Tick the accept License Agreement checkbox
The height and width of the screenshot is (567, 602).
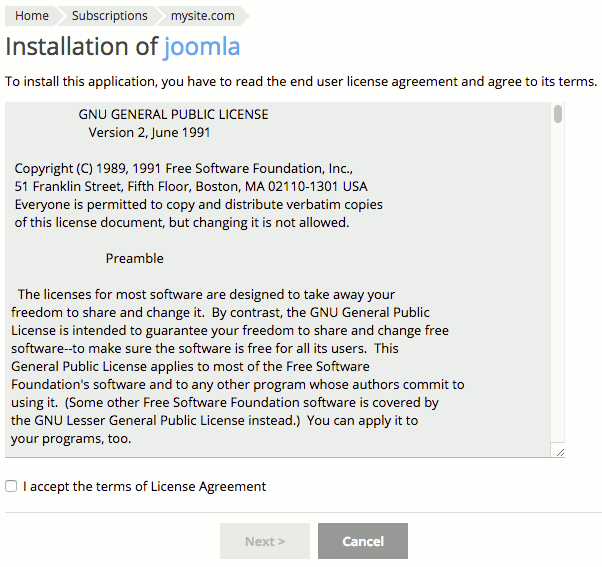tap(11, 487)
